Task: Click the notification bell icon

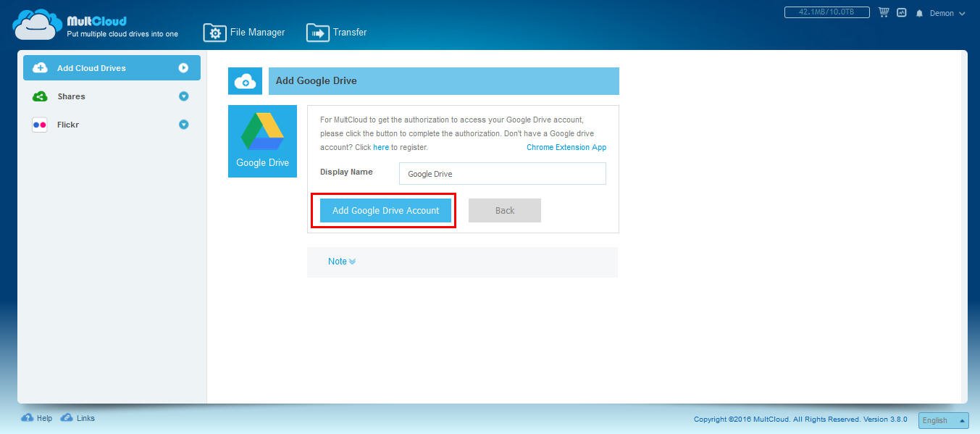Action: (x=920, y=13)
